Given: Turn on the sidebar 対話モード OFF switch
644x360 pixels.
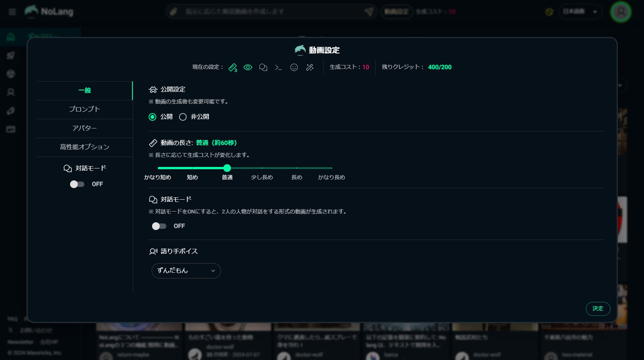Looking at the screenshot, I should pyautogui.click(x=77, y=184).
